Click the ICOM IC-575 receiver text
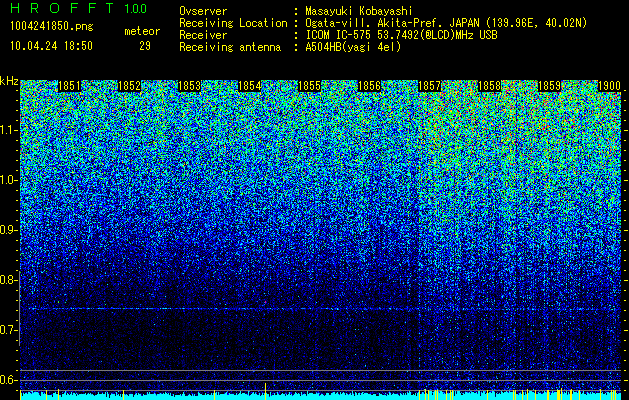Screen dimensions: 629x400 click(401, 35)
